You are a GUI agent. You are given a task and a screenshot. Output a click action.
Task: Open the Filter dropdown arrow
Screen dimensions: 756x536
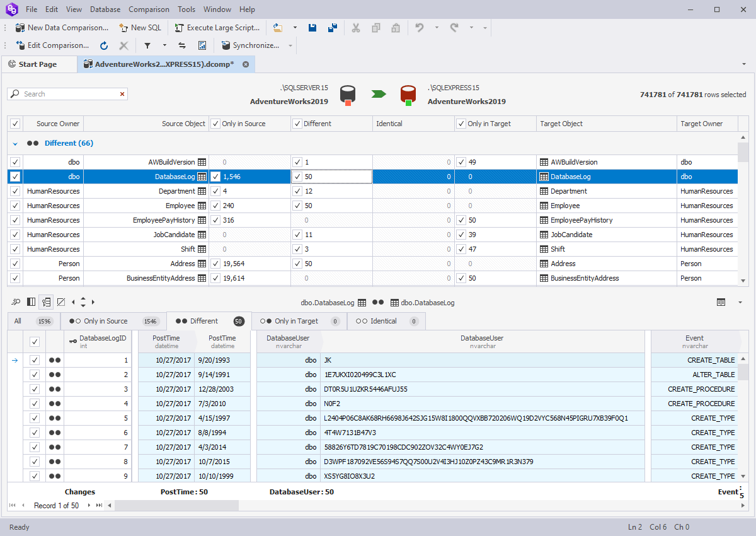pyautogui.click(x=164, y=45)
